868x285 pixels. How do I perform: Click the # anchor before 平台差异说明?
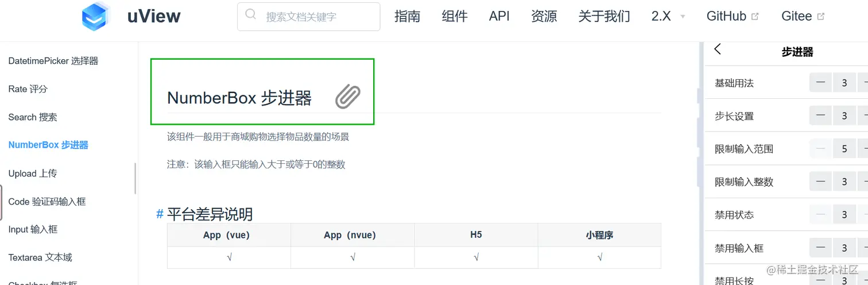click(160, 214)
